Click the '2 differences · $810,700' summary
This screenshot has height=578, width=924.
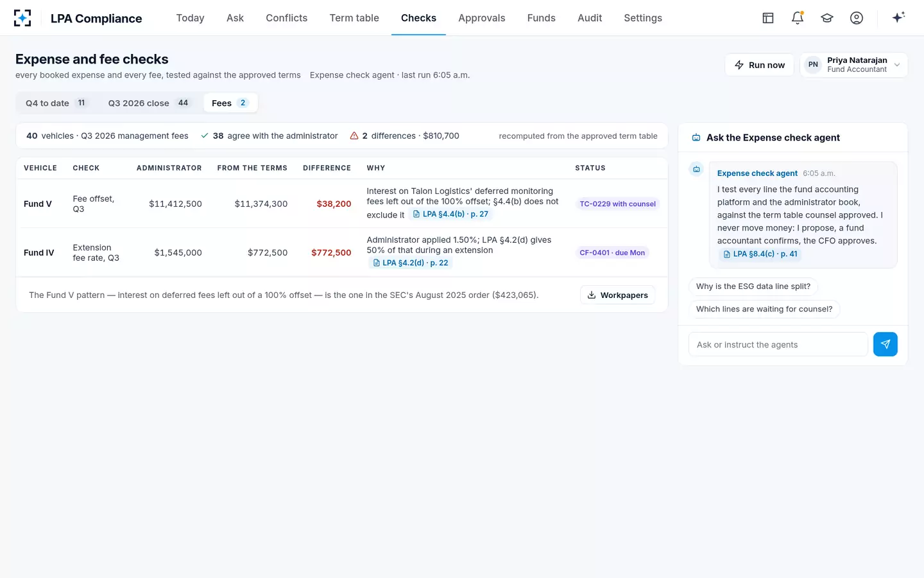404,136
